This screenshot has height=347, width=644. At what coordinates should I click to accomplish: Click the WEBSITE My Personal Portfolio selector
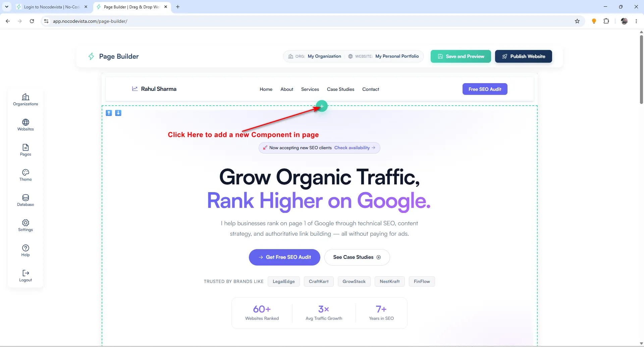pyautogui.click(x=383, y=56)
